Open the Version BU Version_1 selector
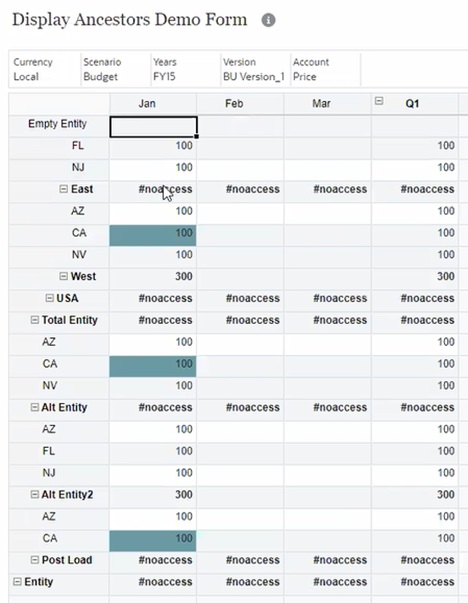Viewport: 468px width, 603px height. click(x=255, y=69)
